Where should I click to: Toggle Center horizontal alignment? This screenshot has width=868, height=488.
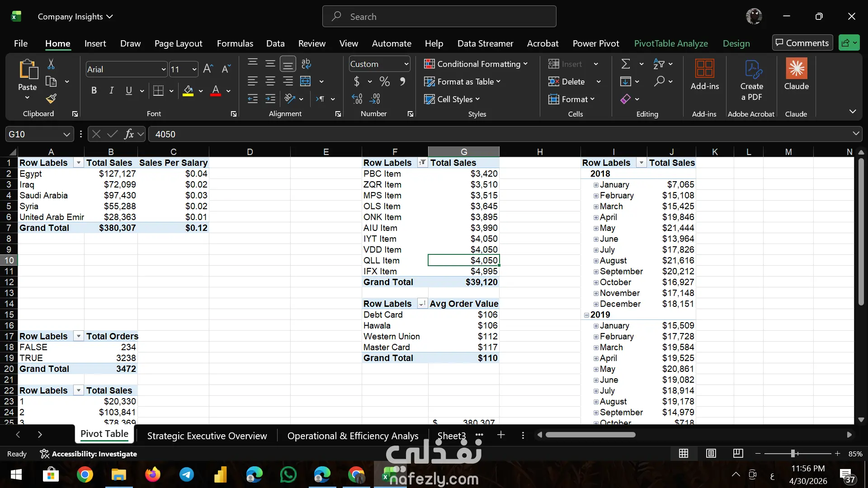270,81
